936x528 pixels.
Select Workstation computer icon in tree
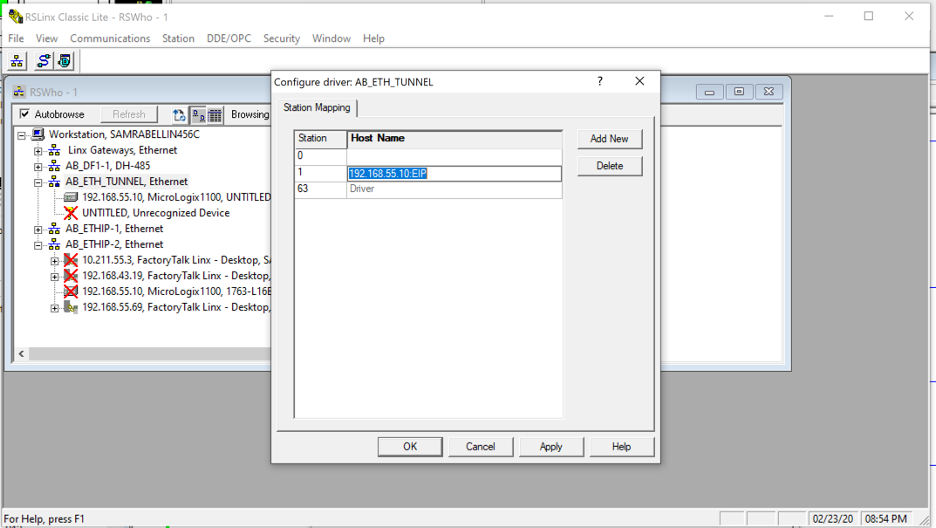tap(38, 134)
